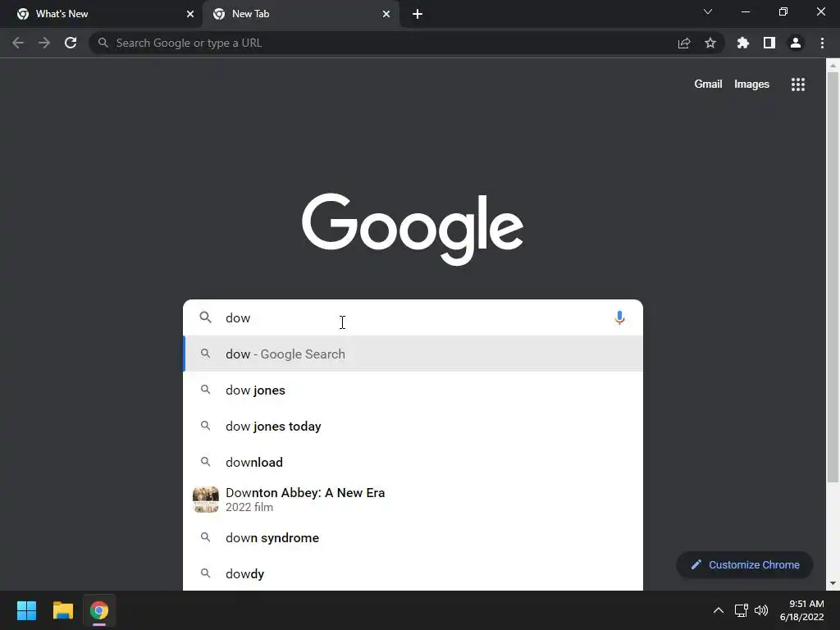Viewport: 840px width, 630px height.
Task: Close the What's New tab
Action: [190, 14]
